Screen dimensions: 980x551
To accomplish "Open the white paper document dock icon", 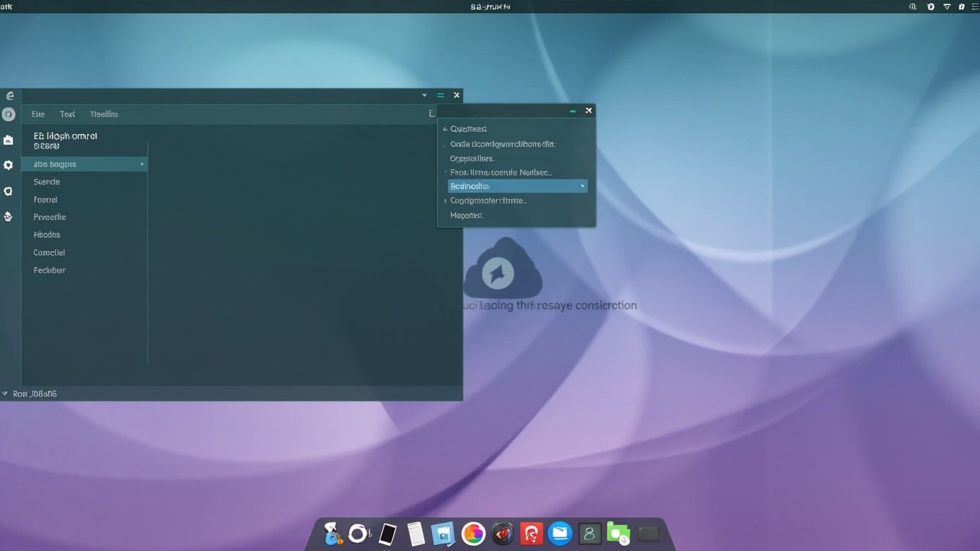I will coord(416,534).
